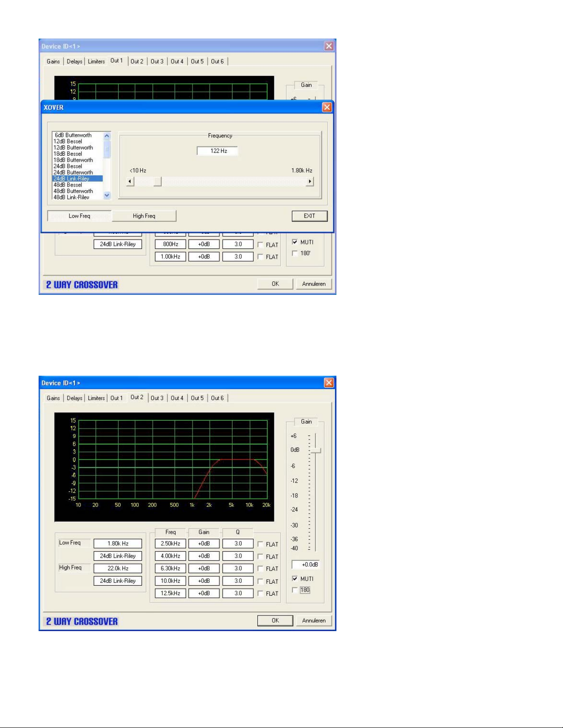Open the Limiters tab in the window behind XOVER
The image size is (563, 728).
point(96,62)
